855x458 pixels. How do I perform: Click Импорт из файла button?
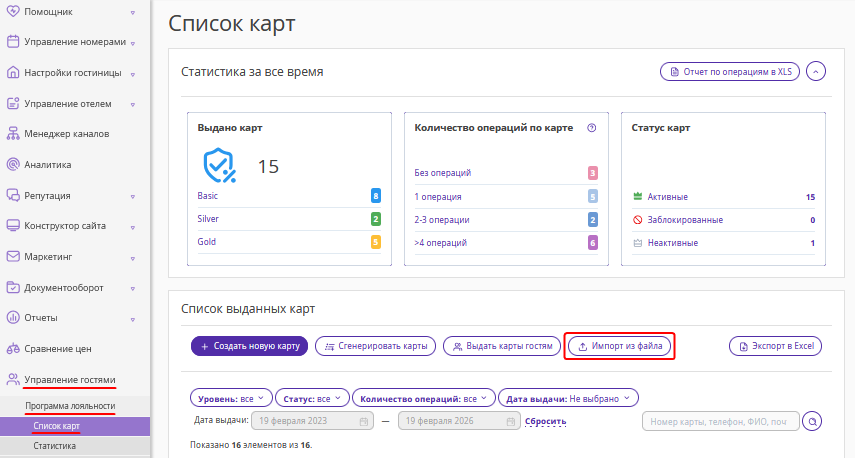pos(620,346)
